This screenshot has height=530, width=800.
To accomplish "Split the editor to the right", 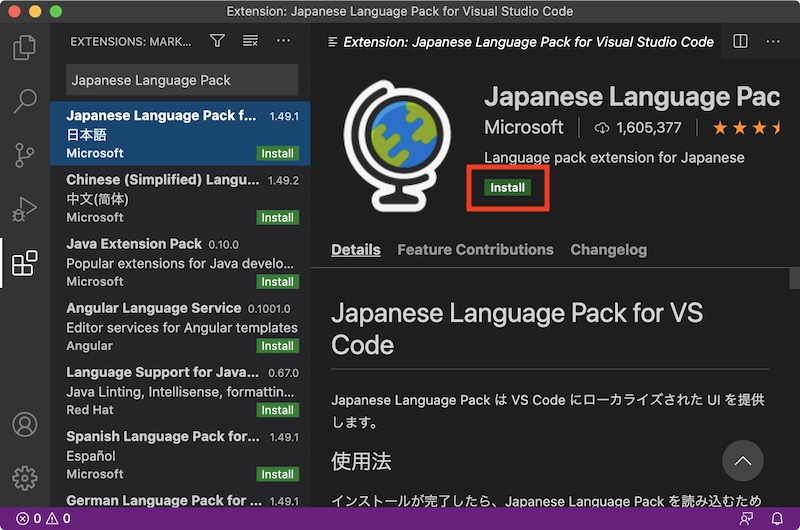I will (x=740, y=41).
